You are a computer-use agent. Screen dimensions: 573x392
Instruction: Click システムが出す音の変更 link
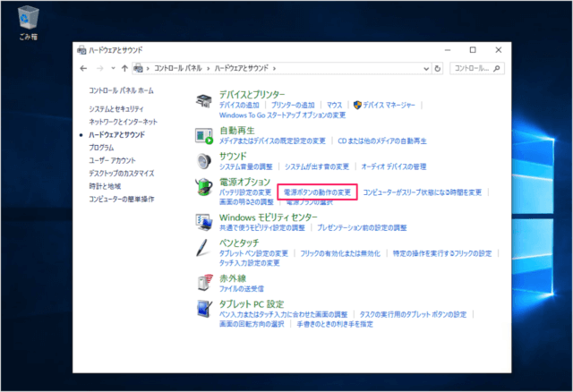(317, 167)
